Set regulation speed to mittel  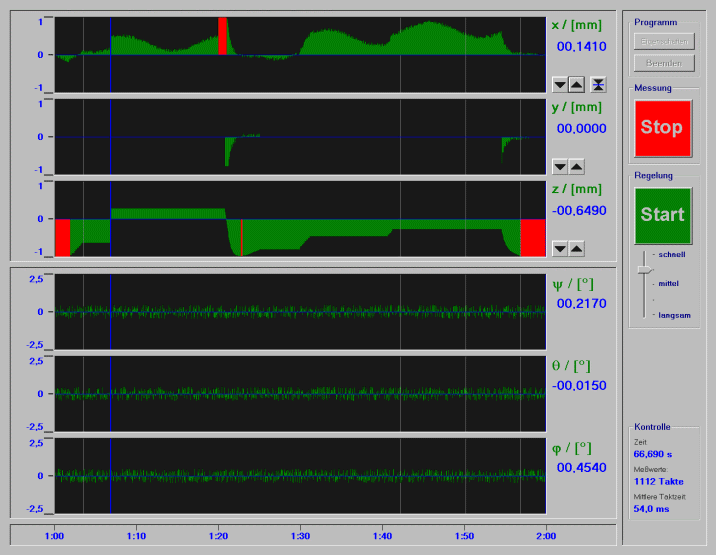click(668, 284)
